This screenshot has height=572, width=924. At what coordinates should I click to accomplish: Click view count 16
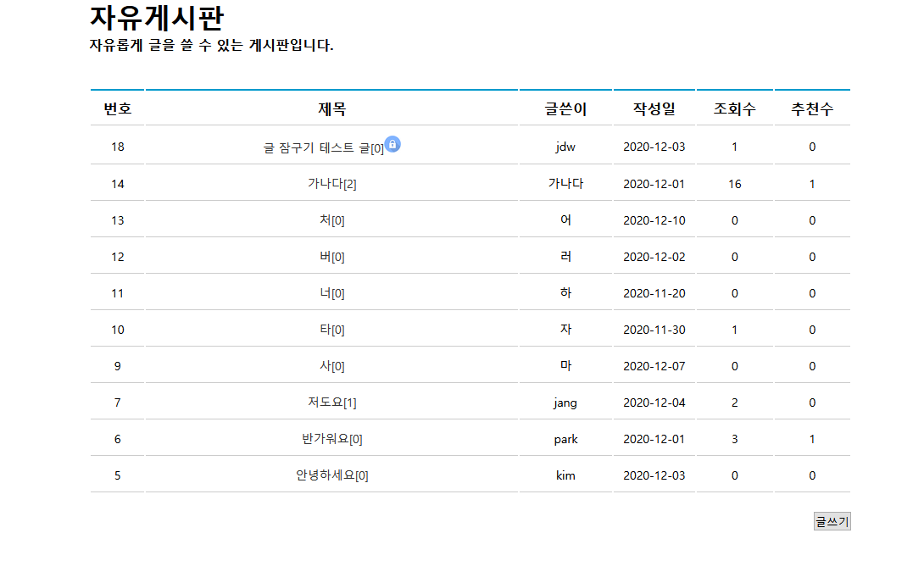pos(734,184)
